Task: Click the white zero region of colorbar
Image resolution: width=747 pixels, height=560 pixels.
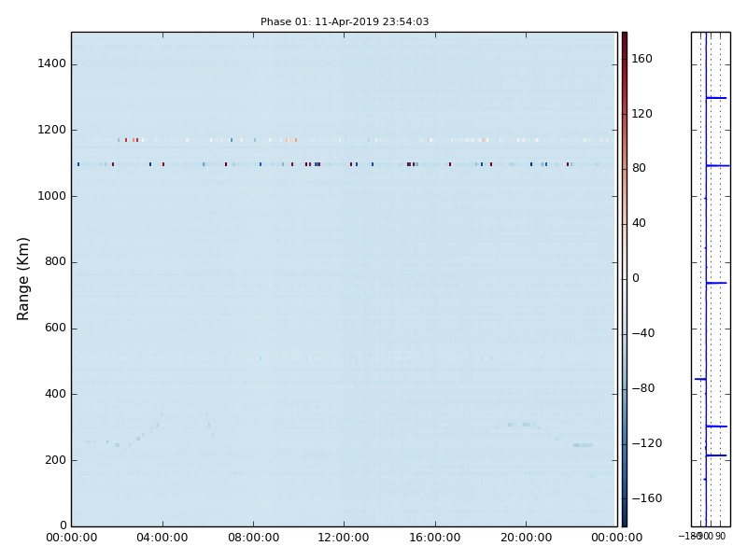Action: [625, 278]
